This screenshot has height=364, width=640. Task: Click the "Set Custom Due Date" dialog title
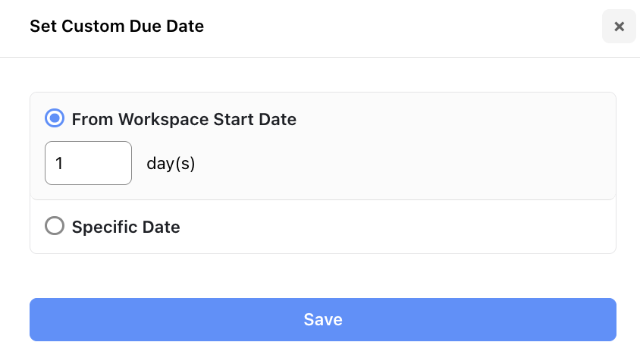click(x=117, y=27)
